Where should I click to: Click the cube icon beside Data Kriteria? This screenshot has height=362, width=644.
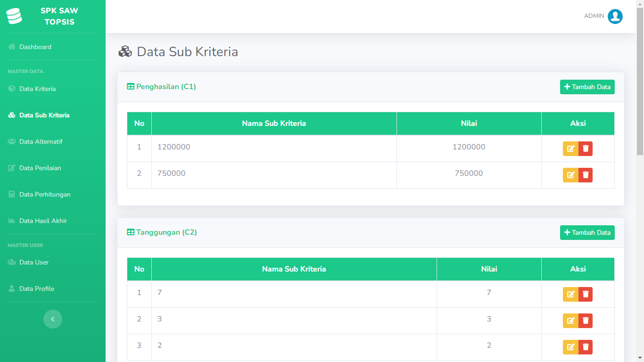coord(12,89)
